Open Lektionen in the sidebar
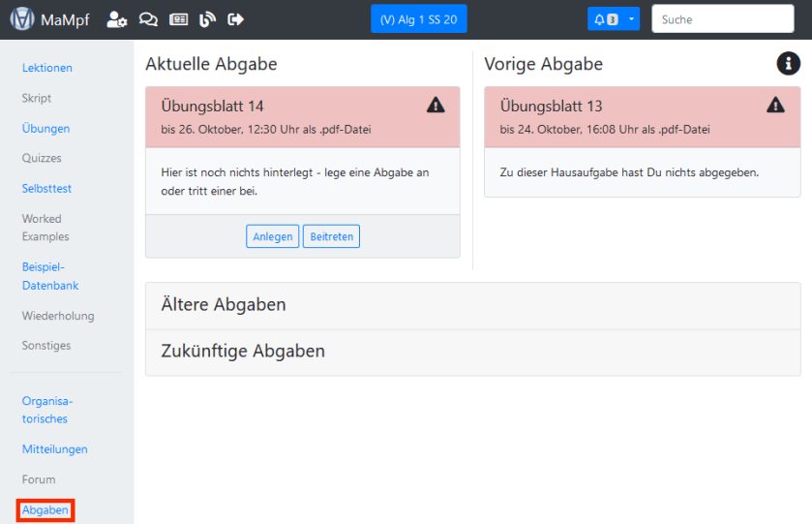Image resolution: width=812 pixels, height=524 pixels. tap(47, 68)
